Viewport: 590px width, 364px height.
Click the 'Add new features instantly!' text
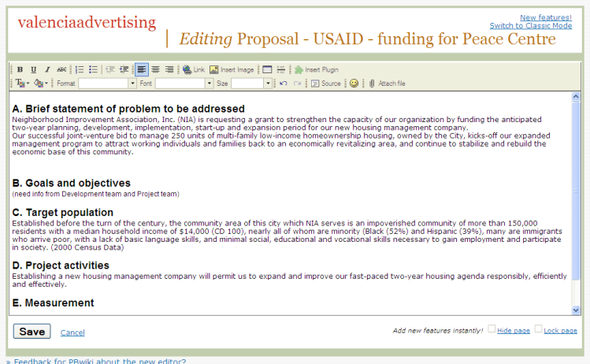pyautogui.click(x=438, y=330)
